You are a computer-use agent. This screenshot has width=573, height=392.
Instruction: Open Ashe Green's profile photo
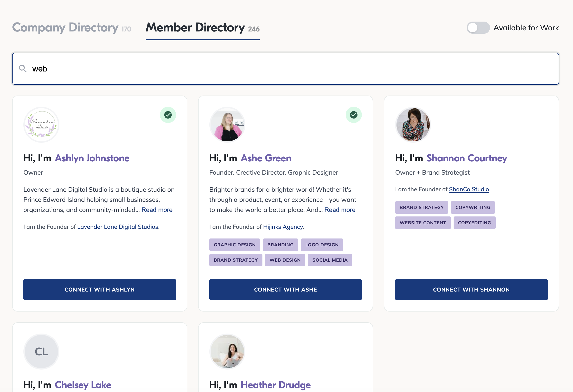tap(227, 125)
